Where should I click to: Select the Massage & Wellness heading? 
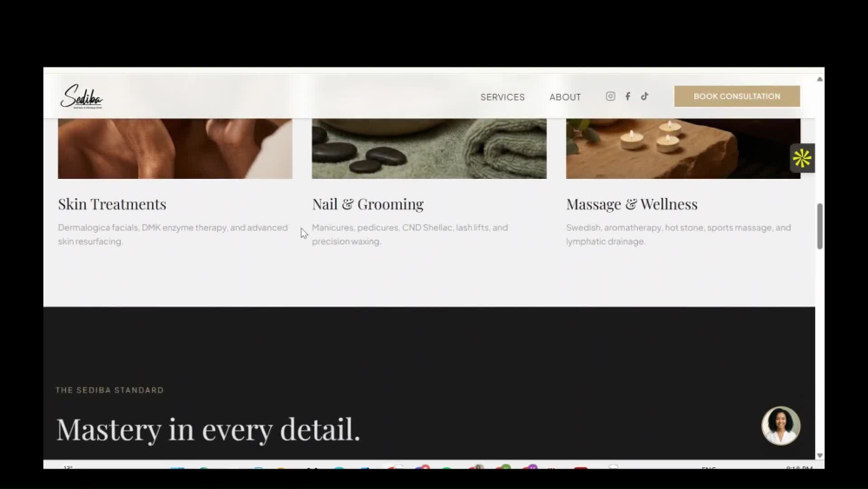coord(632,204)
